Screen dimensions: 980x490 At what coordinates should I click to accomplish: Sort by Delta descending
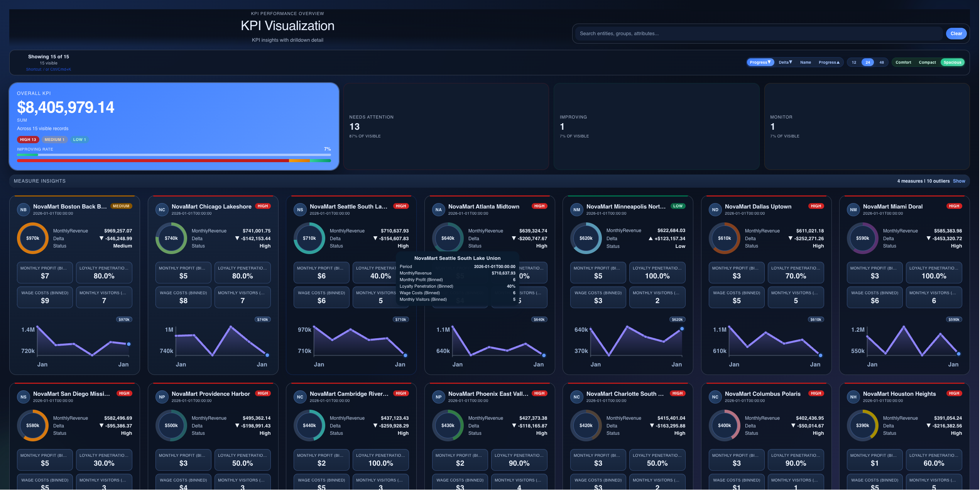click(x=786, y=62)
